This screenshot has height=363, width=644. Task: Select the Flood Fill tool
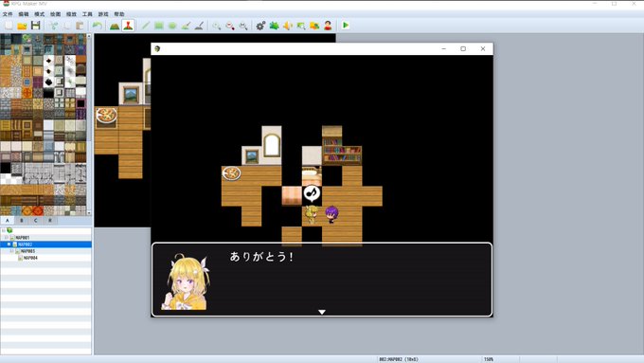click(186, 26)
